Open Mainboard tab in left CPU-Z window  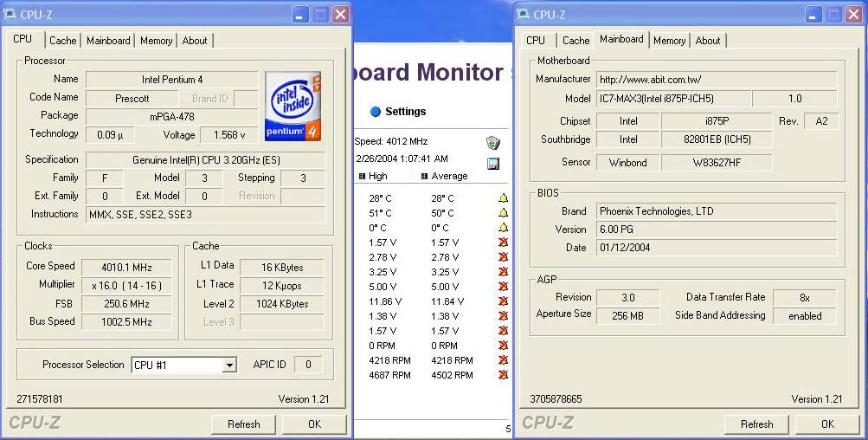tap(108, 41)
